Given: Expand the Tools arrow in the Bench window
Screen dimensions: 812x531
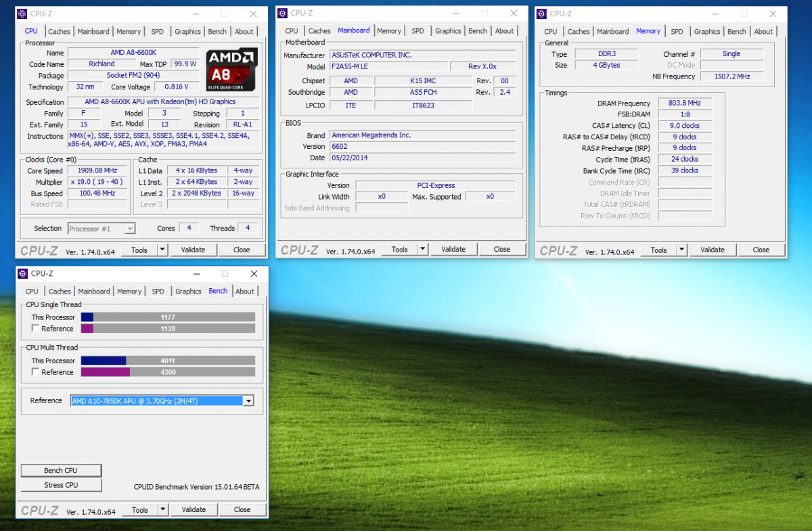Looking at the screenshot, I should (163, 509).
